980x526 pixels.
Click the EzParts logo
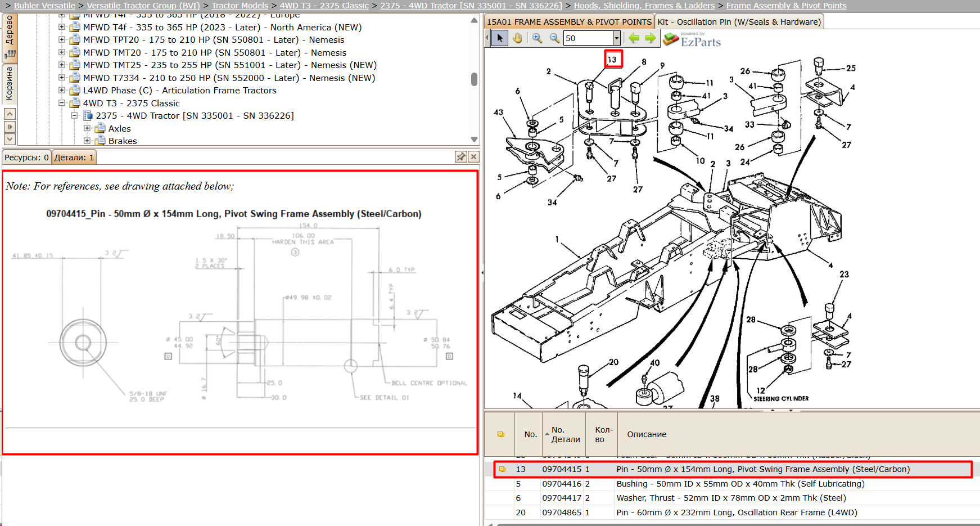[x=692, y=39]
